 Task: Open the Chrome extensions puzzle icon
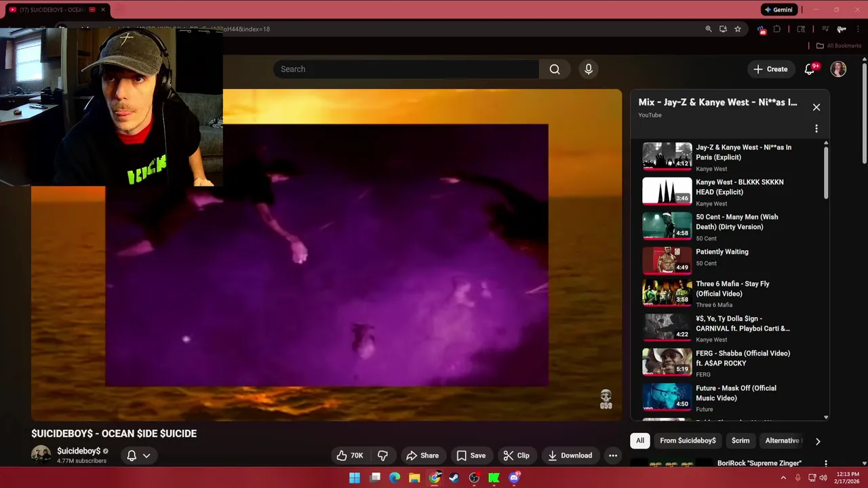coord(777,29)
